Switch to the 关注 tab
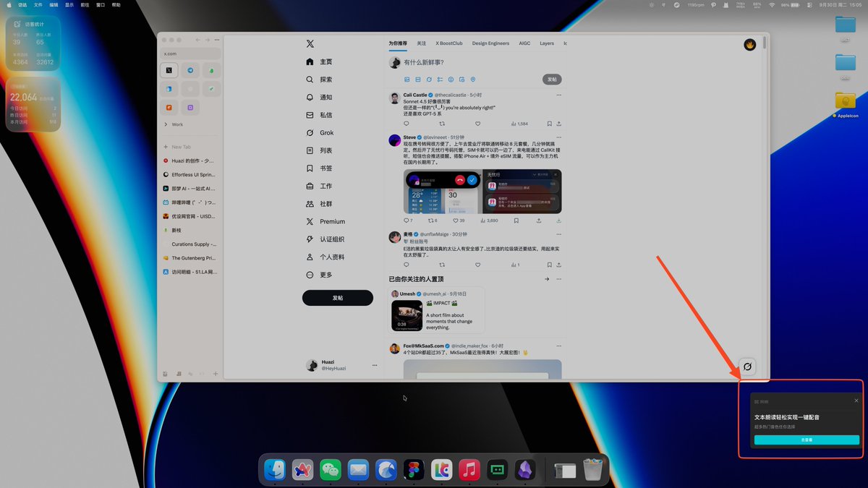868x488 pixels. (422, 43)
